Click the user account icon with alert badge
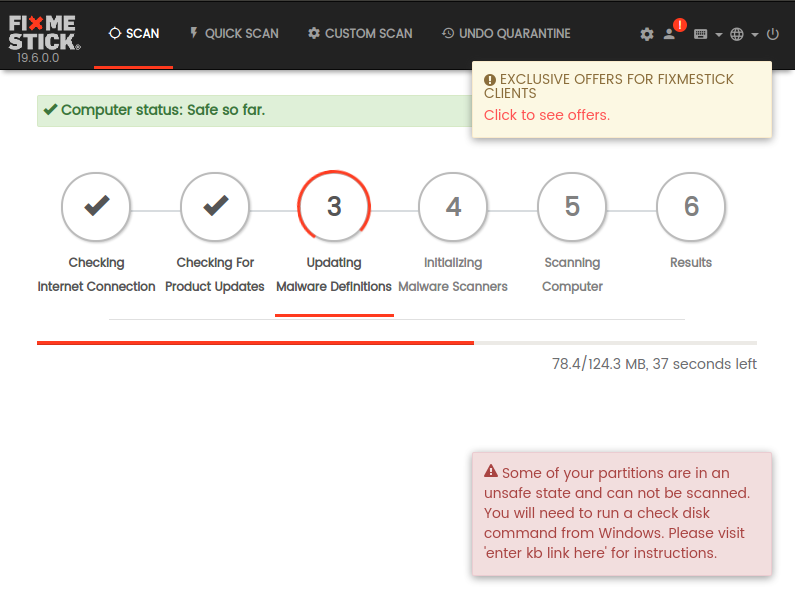 pyautogui.click(x=671, y=33)
